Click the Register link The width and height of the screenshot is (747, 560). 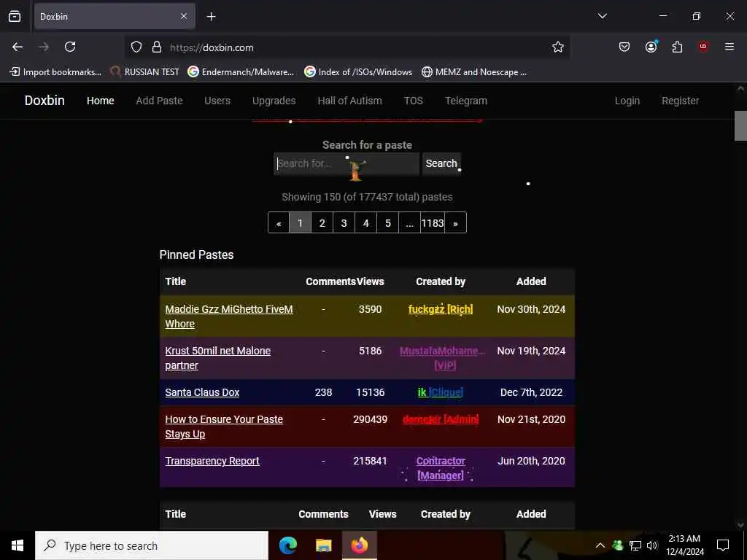[681, 101]
